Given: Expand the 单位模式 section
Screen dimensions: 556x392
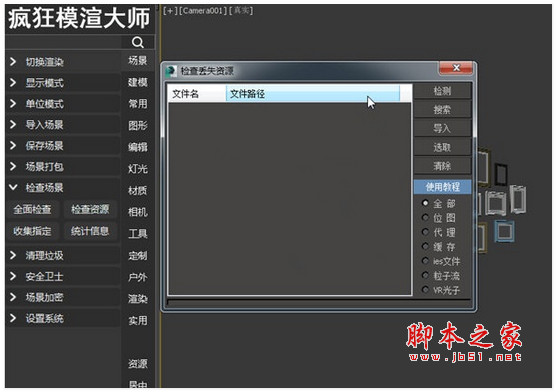Looking at the screenshot, I should [x=63, y=104].
